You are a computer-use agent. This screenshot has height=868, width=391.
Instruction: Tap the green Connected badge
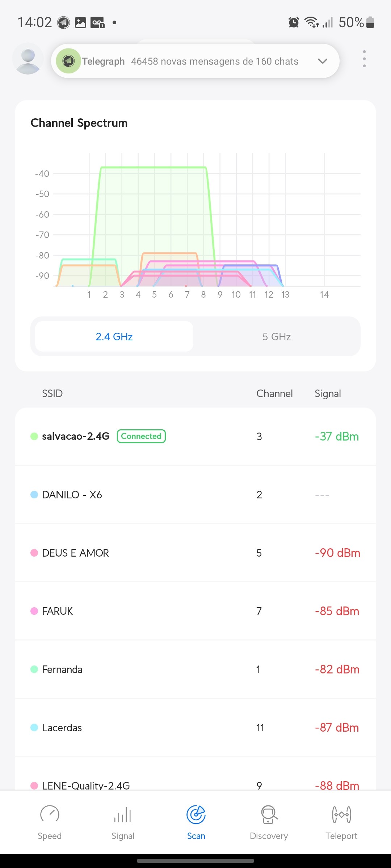(x=141, y=436)
